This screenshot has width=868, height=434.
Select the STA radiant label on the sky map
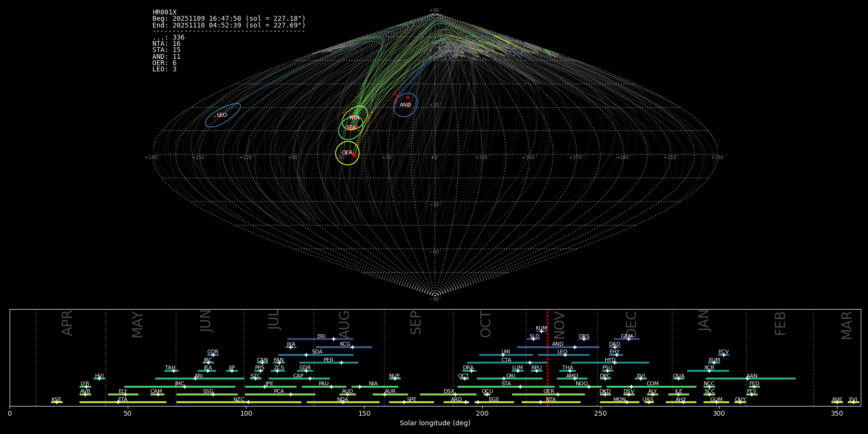click(351, 128)
